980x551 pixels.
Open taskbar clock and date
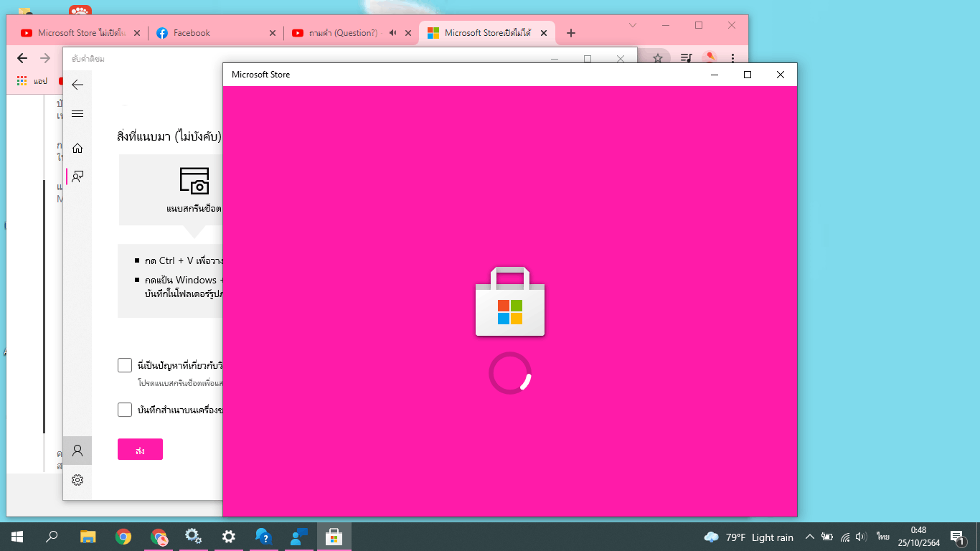click(920, 537)
